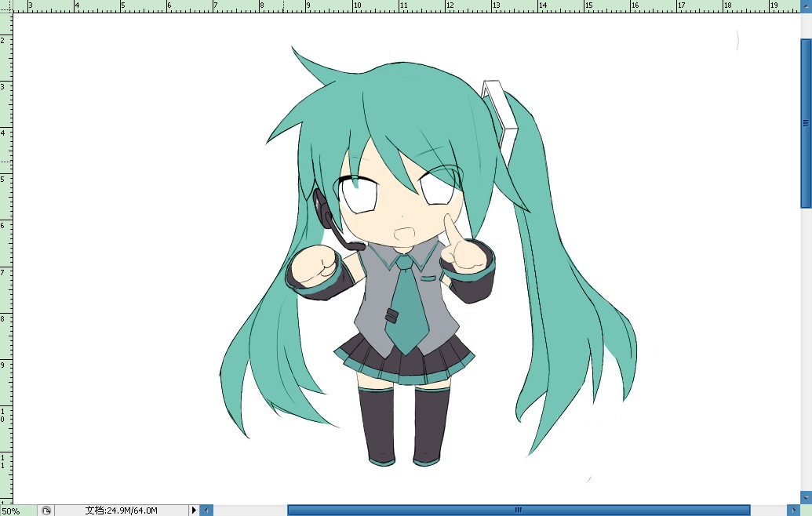Click the vertical scrollbar down arrow
This screenshot has height=516, width=812.
807,497
